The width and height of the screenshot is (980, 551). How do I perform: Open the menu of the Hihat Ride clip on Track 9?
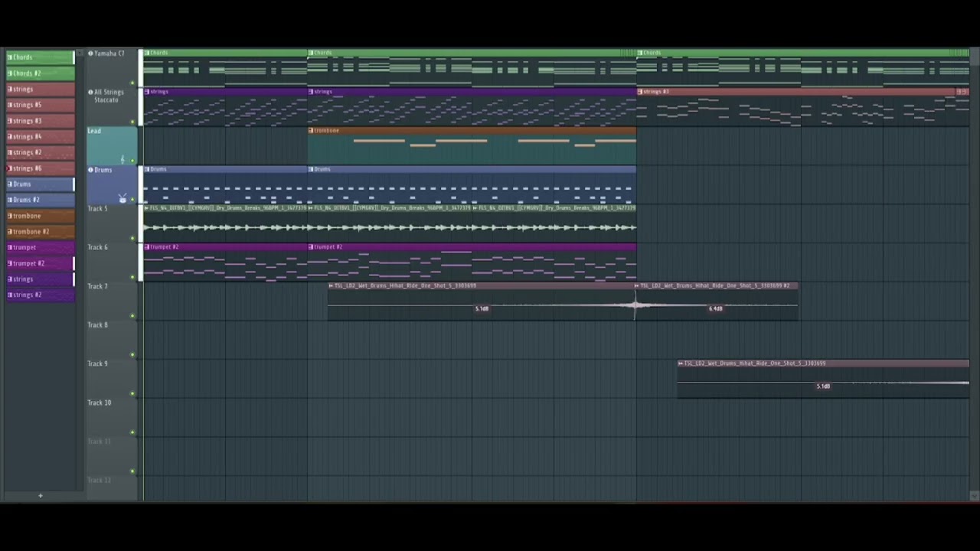pyautogui.click(x=681, y=364)
